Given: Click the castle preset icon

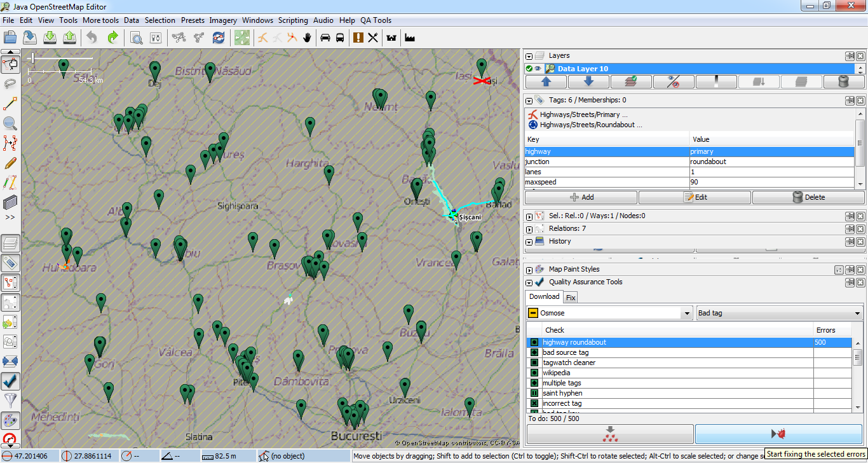Looking at the screenshot, I should click(391, 38).
